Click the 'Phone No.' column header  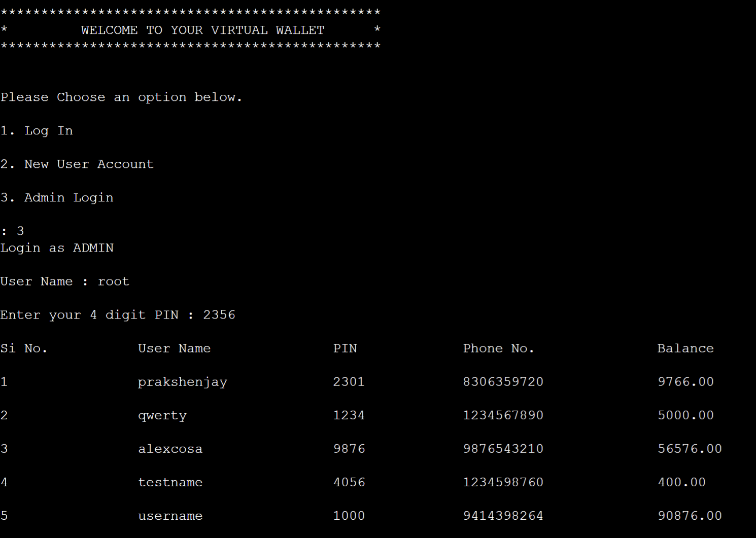(x=499, y=348)
